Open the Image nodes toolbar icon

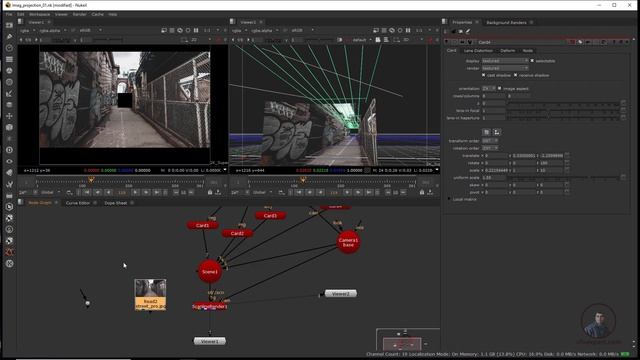pyautogui.click(x=9, y=26)
